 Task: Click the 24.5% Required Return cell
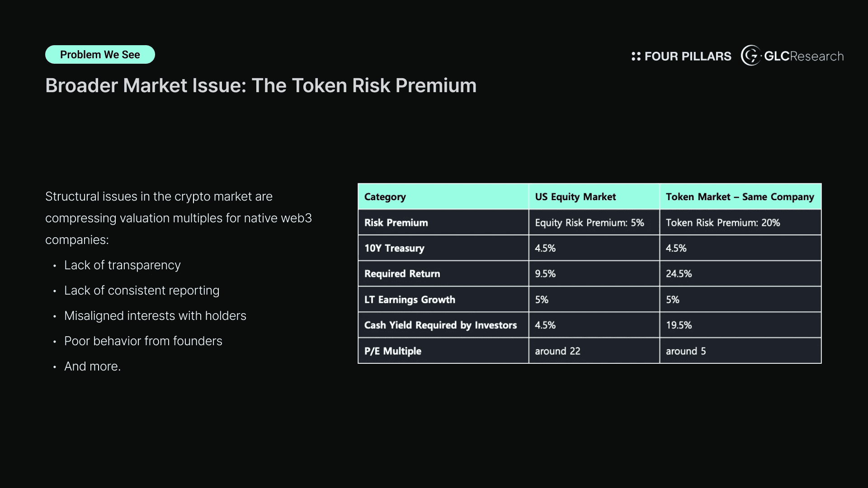[x=741, y=274]
